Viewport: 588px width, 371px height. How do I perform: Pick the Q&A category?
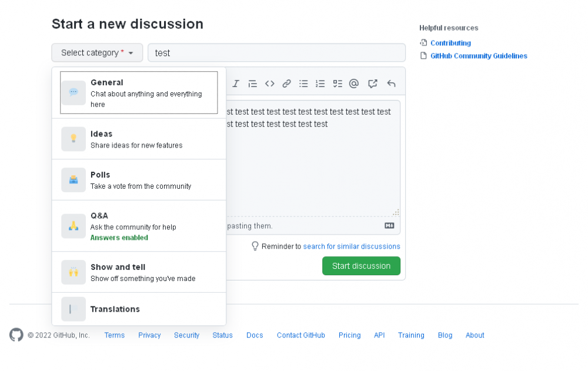139,226
